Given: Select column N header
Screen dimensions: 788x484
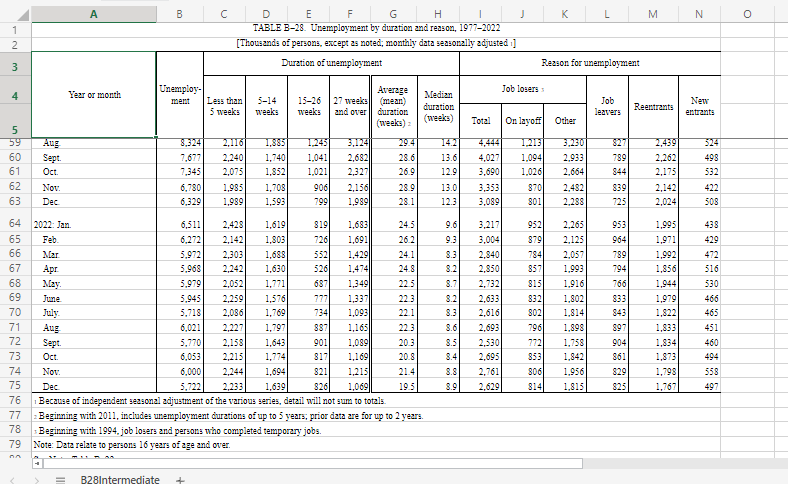Looking at the screenshot, I should (699, 15).
